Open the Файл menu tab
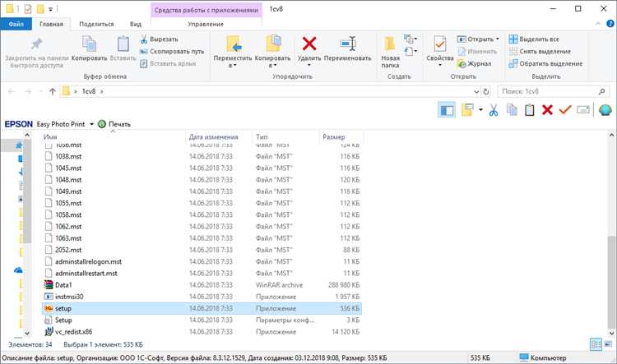 click(x=16, y=25)
